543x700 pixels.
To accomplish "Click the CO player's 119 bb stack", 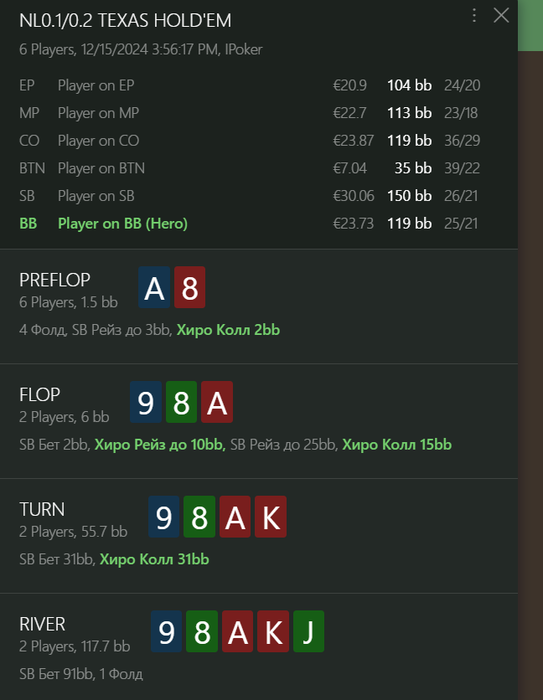I will pos(409,141).
